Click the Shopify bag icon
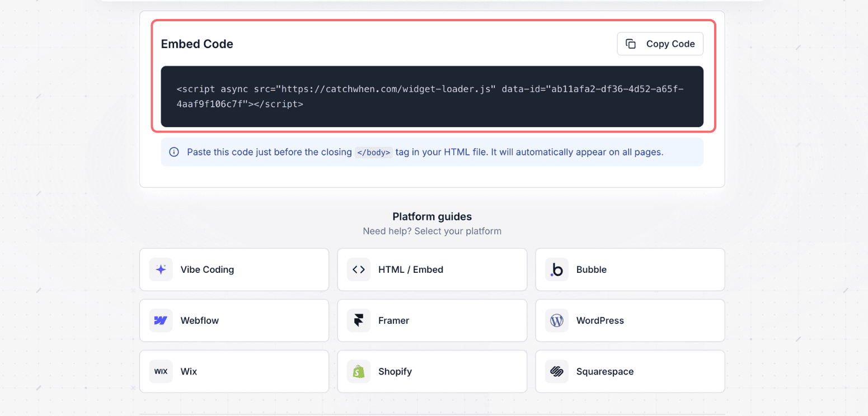Screen dimensions: 868x416 pyautogui.click(x=359, y=371)
